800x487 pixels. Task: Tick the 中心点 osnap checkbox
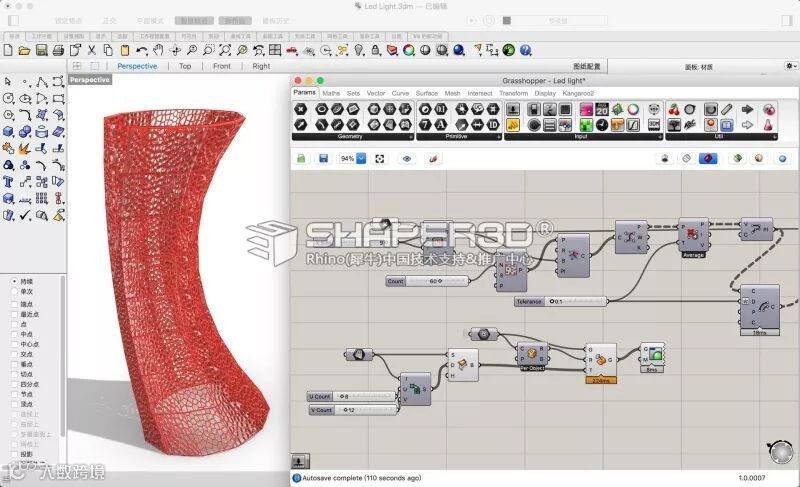click(14, 344)
